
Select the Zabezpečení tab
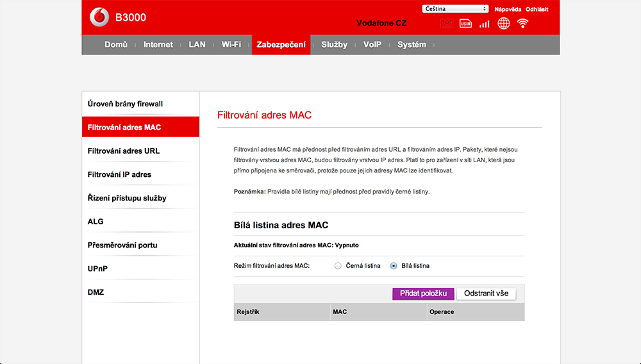click(x=281, y=44)
